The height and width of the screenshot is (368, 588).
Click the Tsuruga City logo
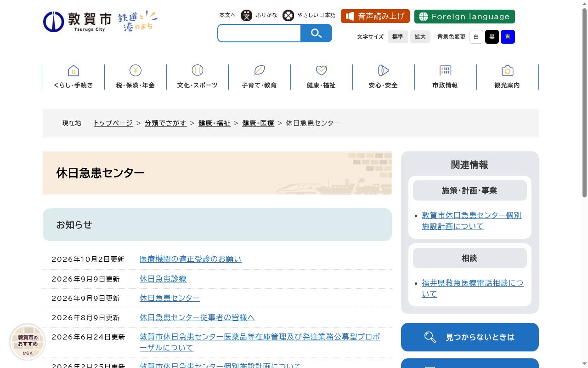point(77,22)
